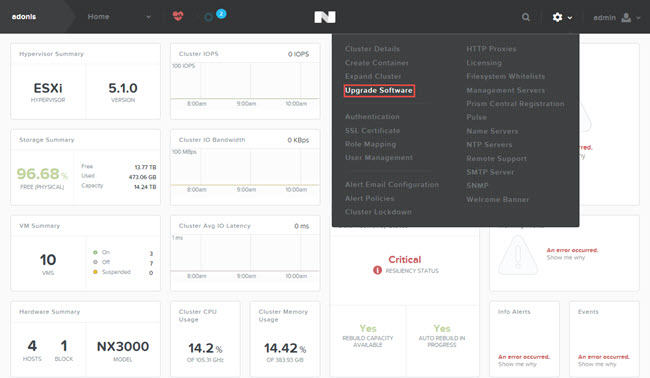The height and width of the screenshot is (378, 650).
Task: Click the search magnifier icon
Action: 526,17
